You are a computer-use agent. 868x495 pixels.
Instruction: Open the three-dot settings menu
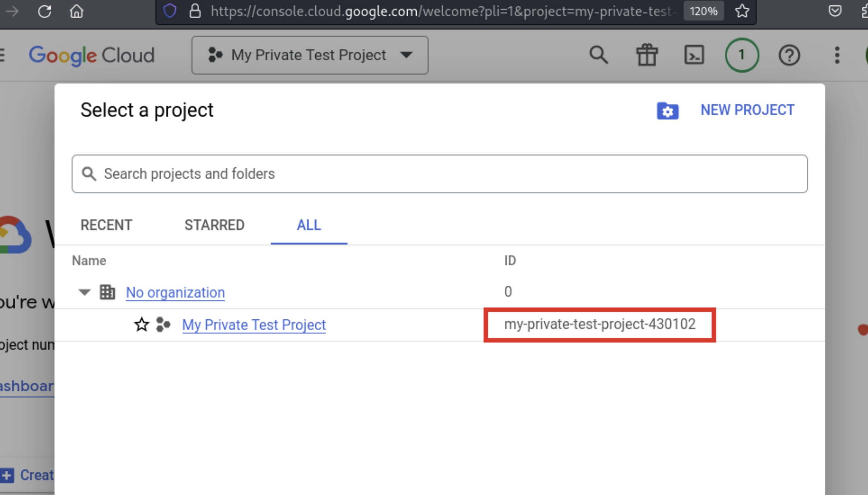pyautogui.click(x=837, y=55)
